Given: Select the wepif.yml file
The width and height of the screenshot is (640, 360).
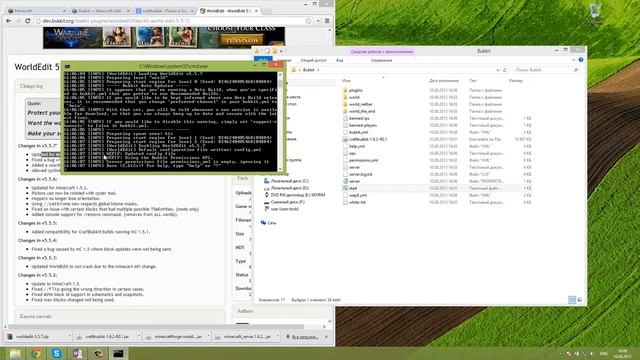Looking at the screenshot, I should 358,195.
